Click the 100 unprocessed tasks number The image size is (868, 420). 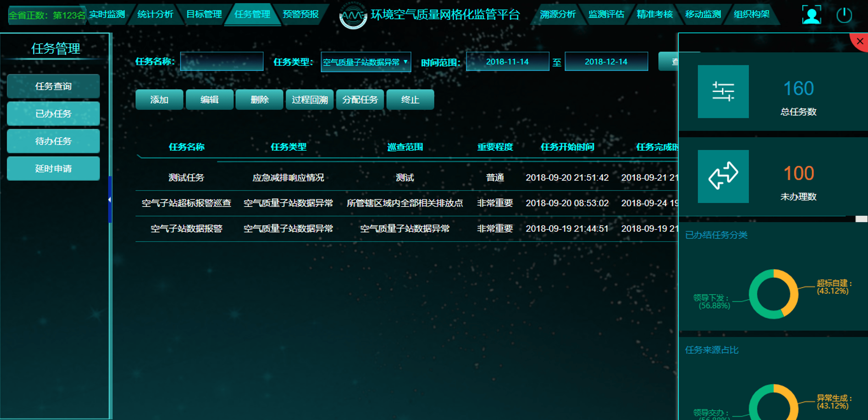click(798, 173)
